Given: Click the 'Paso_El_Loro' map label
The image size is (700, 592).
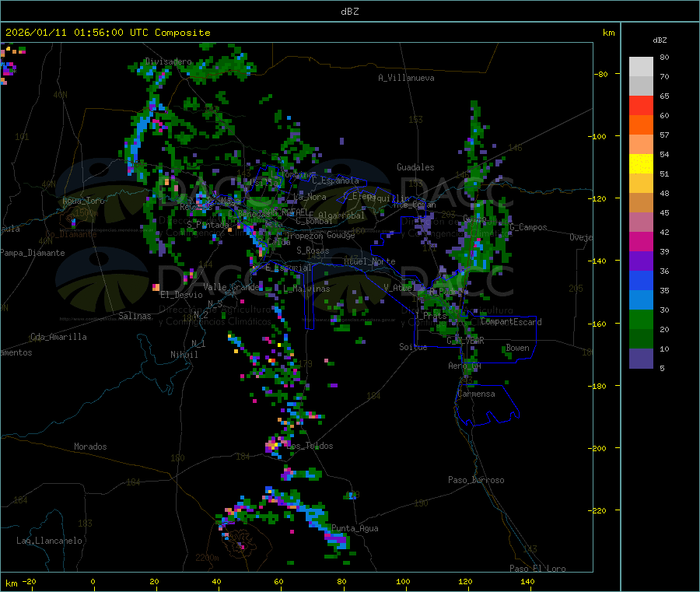Looking at the screenshot, I should (x=537, y=569).
